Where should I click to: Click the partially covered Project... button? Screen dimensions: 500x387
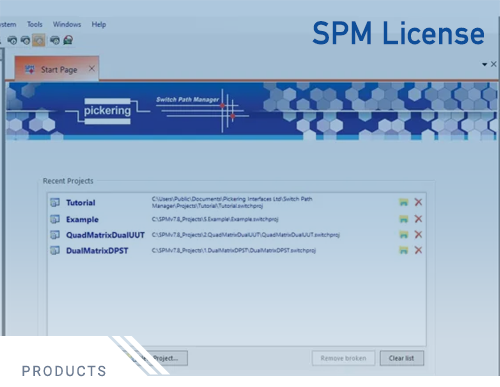[168, 358]
